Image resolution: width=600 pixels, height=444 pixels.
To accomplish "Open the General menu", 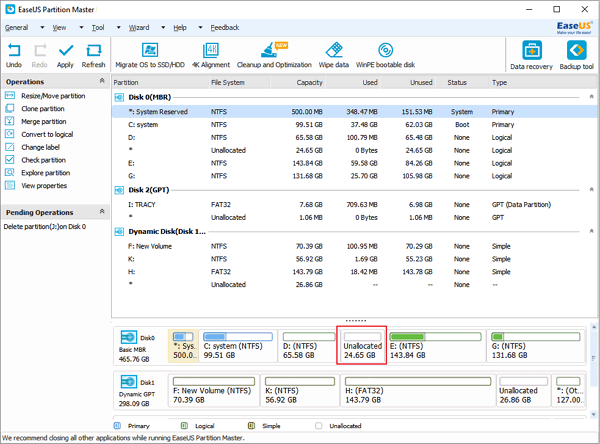I will coord(16,28).
